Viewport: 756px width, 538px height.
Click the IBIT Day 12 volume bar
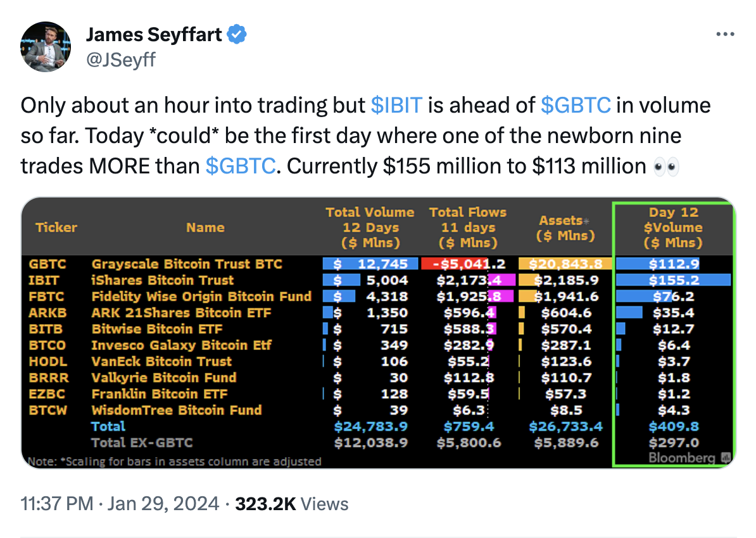[673, 280]
